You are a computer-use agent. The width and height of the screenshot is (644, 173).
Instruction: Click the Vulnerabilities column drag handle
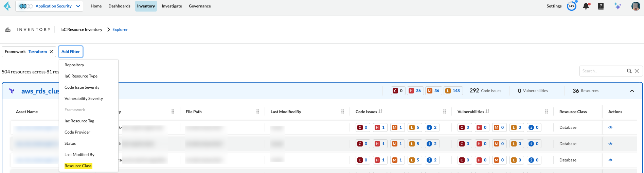pos(547,111)
